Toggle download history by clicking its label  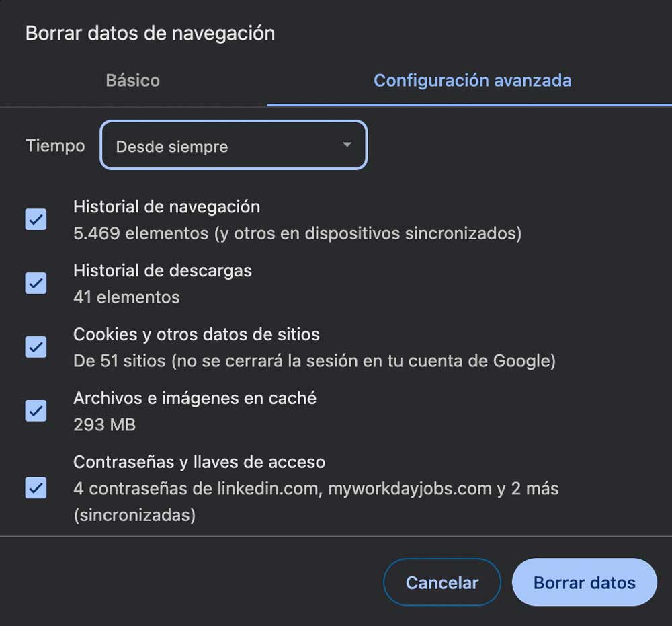click(162, 270)
